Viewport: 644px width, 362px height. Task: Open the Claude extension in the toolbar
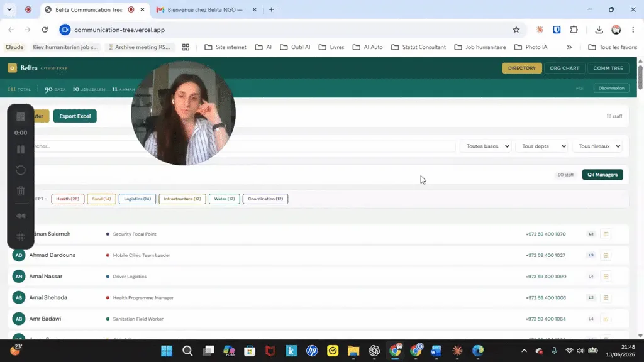(540, 30)
